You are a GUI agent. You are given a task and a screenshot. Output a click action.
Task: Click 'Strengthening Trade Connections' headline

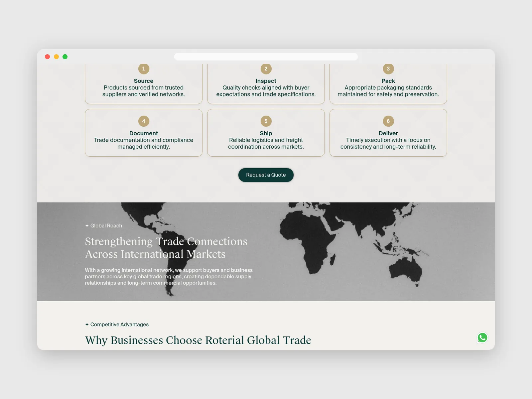tap(166, 248)
